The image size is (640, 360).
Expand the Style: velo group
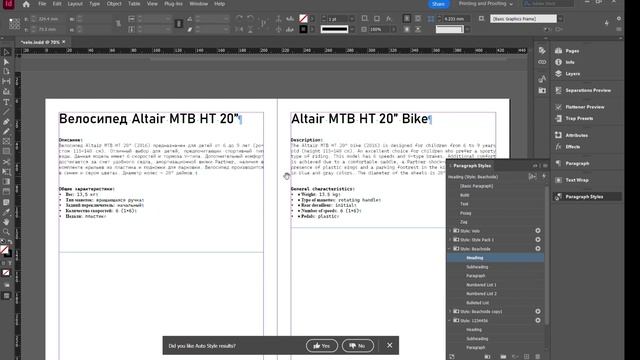click(x=451, y=231)
